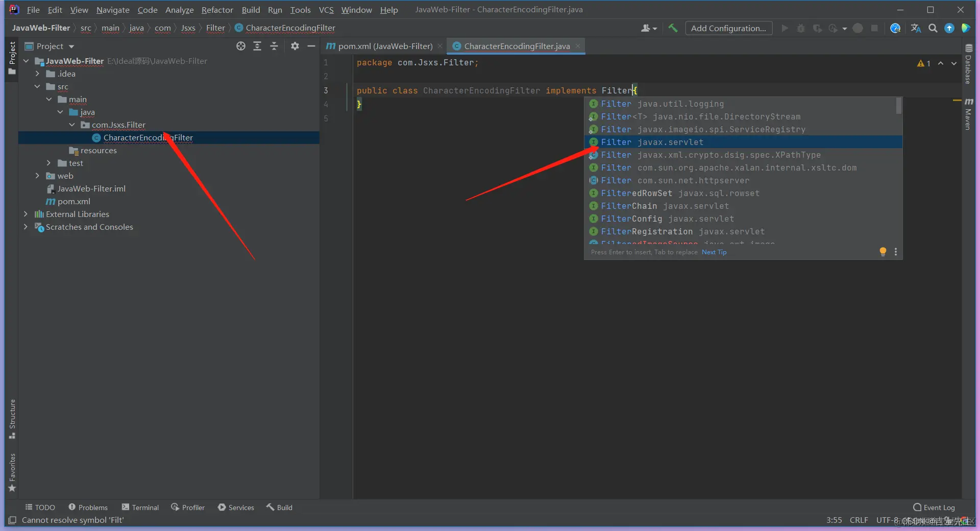The width and height of the screenshot is (980, 531).
Task: Click the Select Opened File crosshair icon
Action: [x=241, y=46]
